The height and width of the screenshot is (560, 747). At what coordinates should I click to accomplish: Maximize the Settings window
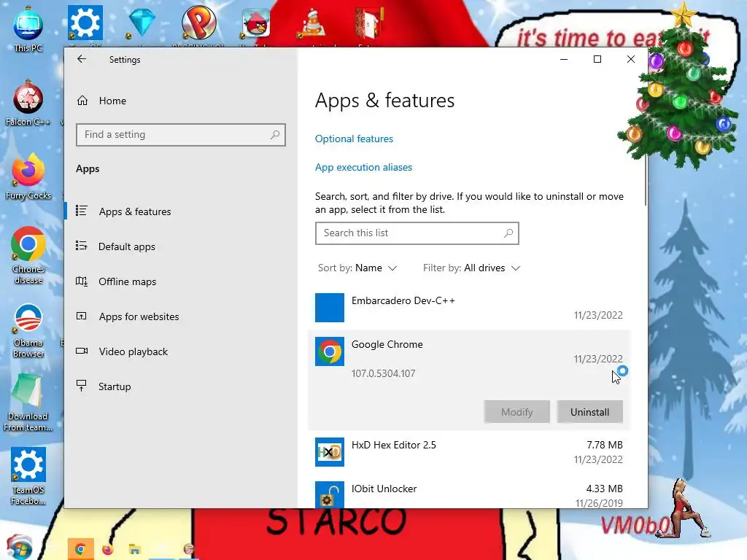click(x=597, y=59)
